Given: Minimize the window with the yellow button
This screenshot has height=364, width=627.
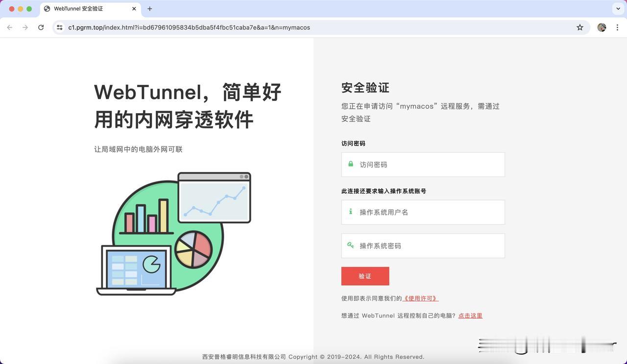Looking at the screenshot, I should [21, 9].
